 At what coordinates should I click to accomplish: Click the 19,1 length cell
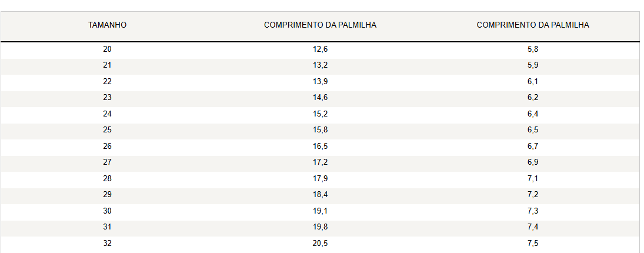coord(320,211)
